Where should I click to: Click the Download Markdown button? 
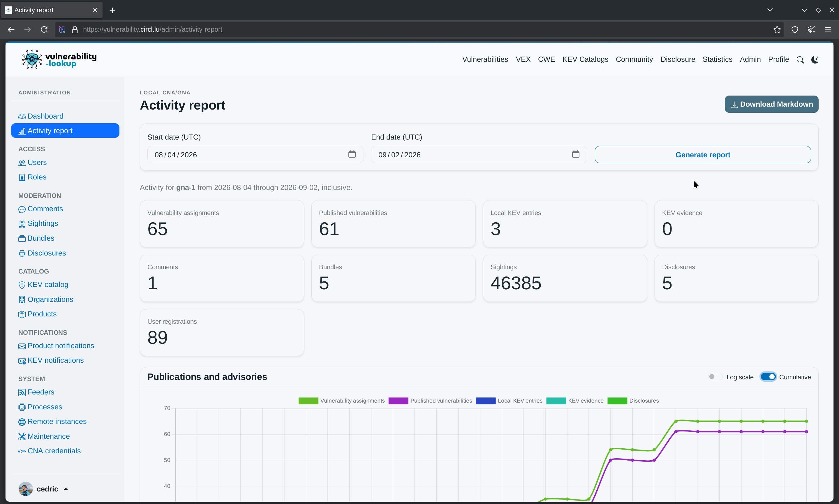(771, 104)
